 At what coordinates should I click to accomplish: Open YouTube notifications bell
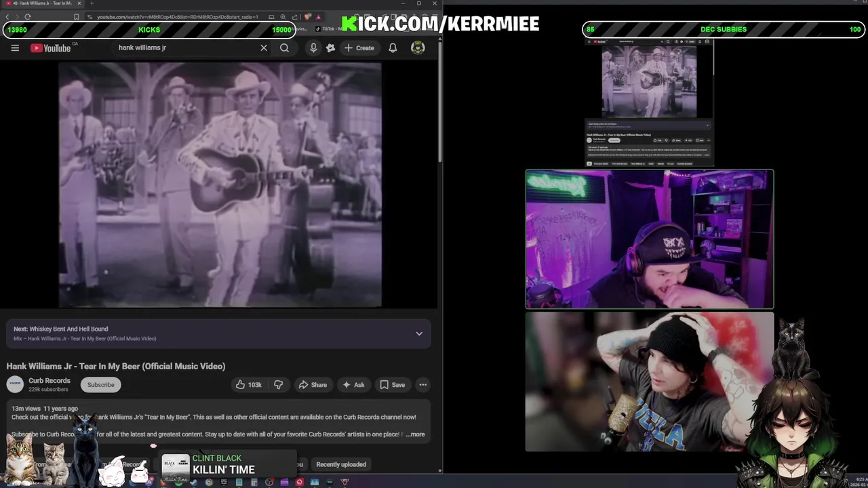[x=393, y=48]
